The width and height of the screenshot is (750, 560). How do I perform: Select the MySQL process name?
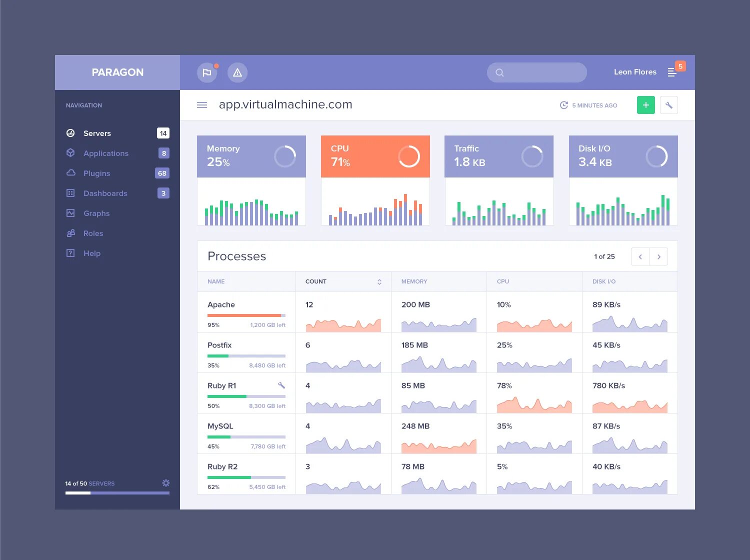click(x=220, y=426)
